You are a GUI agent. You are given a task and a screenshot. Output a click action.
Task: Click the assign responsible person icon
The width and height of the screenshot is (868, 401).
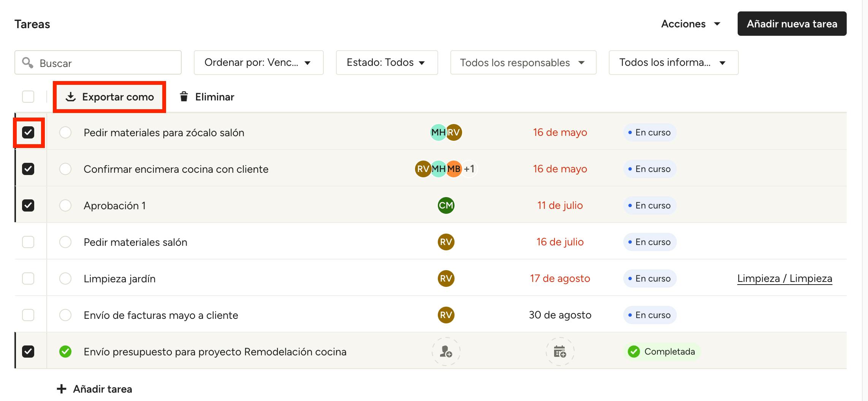pyautogui.click(x=446, y=352)
